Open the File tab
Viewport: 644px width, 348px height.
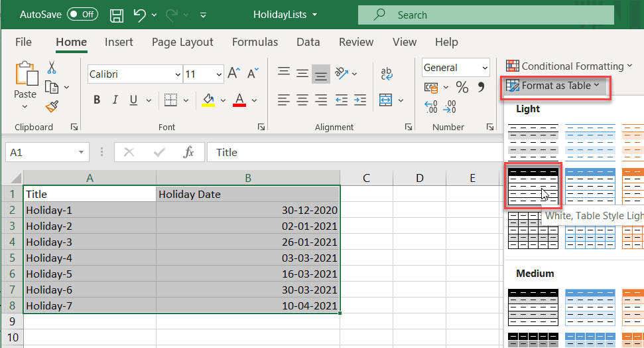point(23,42)
